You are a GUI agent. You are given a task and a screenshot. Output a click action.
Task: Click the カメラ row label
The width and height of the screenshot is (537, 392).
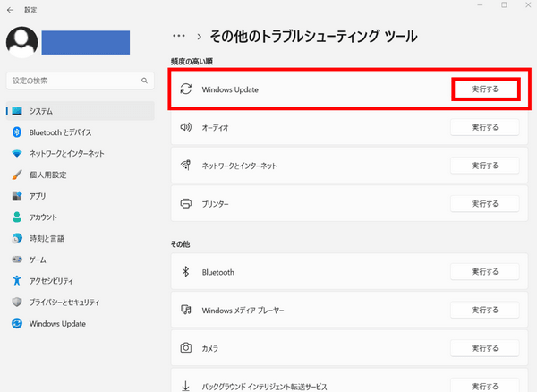pos(210,348)
